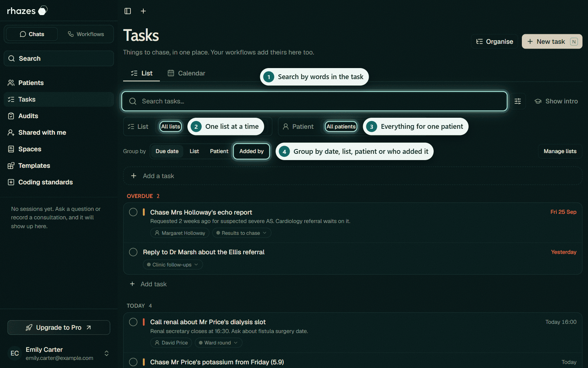
Task: Open the All patients filter
Action: (341, 127)
